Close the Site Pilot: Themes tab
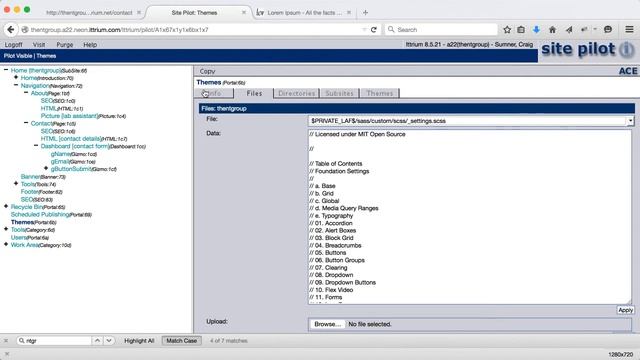 click(244, 13)
